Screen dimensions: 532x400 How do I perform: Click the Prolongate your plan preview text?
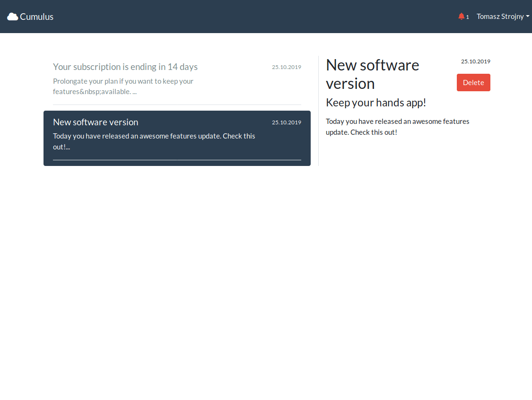(123, 86)
